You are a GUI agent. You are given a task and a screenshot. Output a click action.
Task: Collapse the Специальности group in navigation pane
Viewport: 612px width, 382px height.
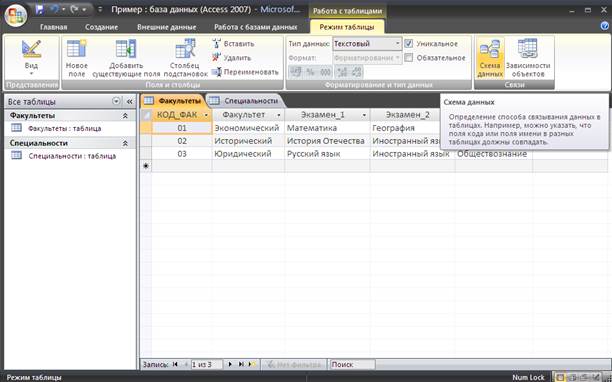[x=125, y=144]
